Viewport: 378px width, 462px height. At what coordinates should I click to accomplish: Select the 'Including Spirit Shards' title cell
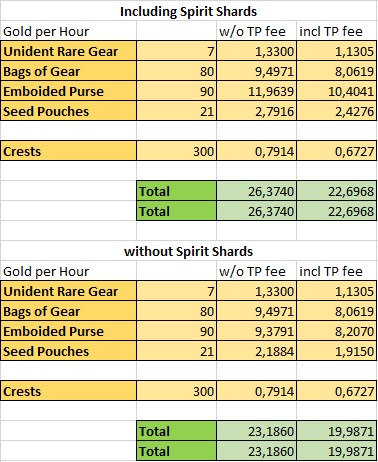coord(189,11)
